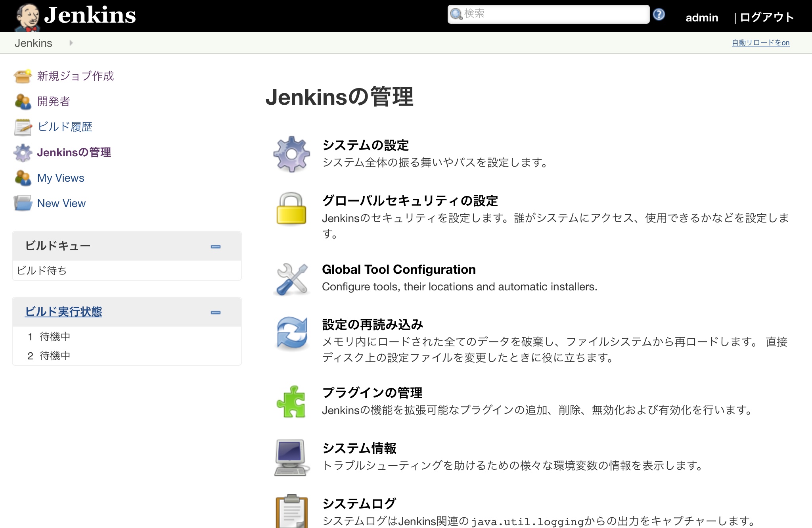The height and width of the screenshot is (528, 812).
Task: Click the yellow padlock security icon
Action: pos(291,209)
